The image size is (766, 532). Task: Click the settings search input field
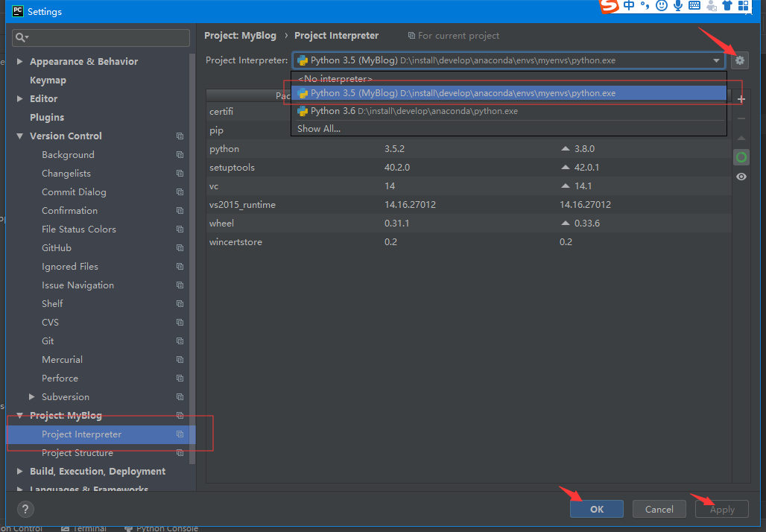click(101, 37)
